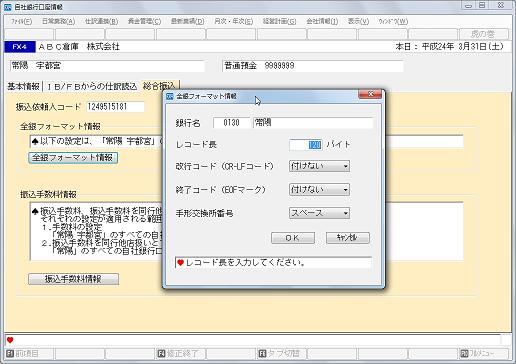
Task: Click the F10 プルメニュー function key button
Action: point(484,353)
